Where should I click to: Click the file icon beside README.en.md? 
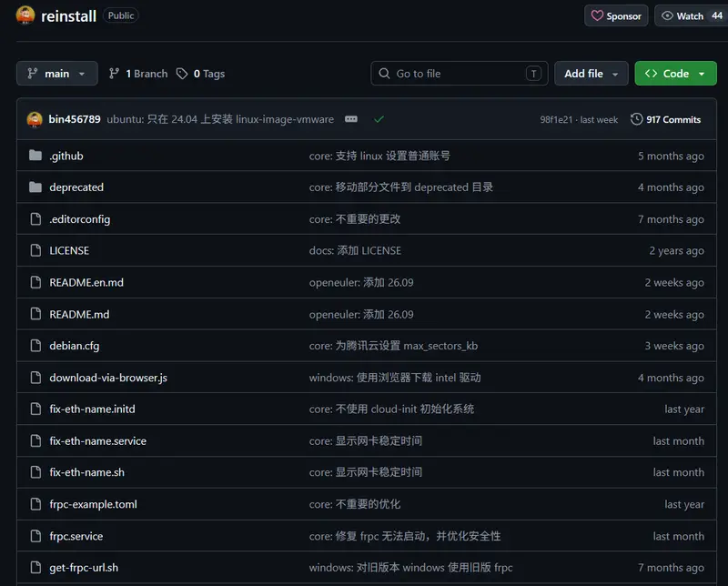pyautogui.click(x=35, y=282)
